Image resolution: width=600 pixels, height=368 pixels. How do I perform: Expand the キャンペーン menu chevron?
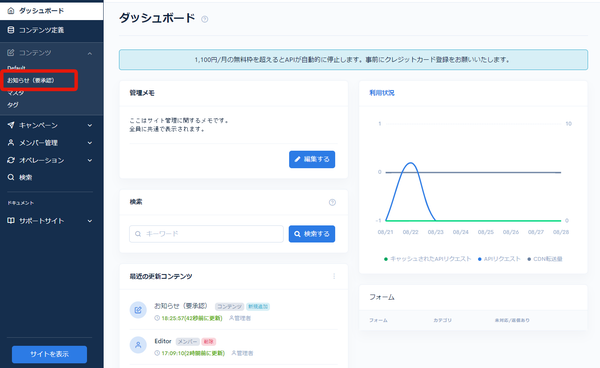(90, 125)
